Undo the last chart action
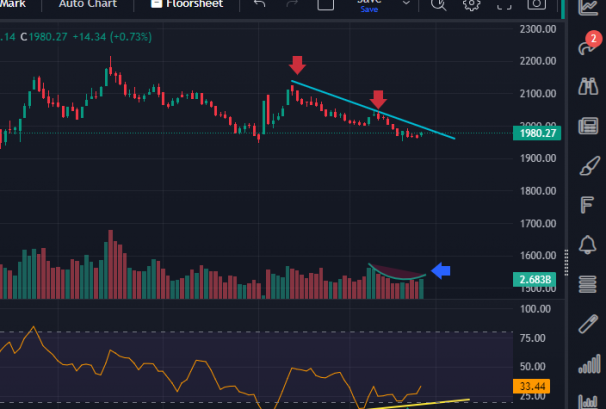 coord(259,3)
